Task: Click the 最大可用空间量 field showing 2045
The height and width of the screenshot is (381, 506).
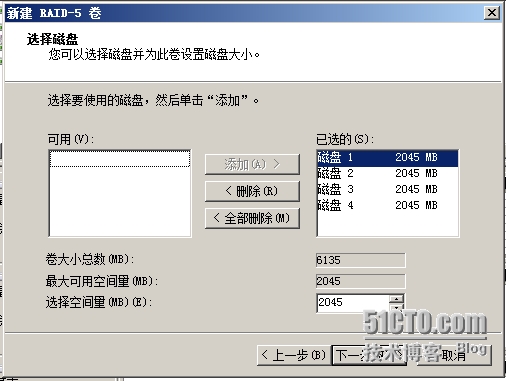Action: pos(361,281)
